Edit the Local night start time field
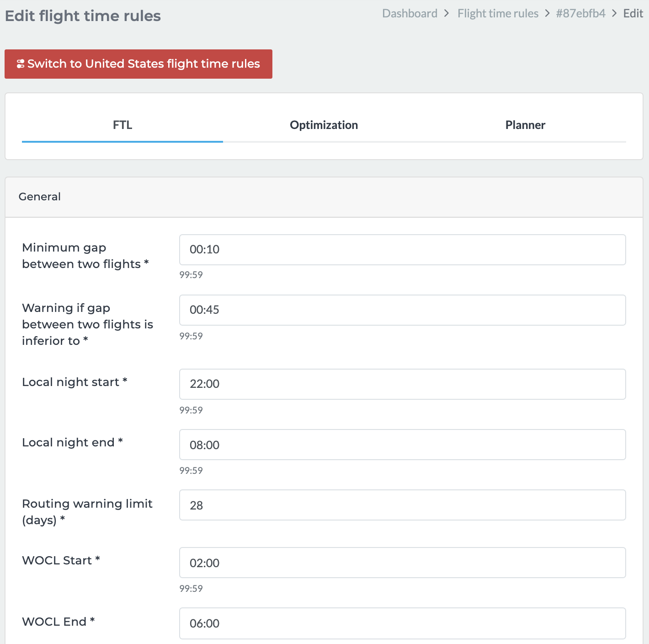This screenshot has height=644, width=649. [402, 384]
